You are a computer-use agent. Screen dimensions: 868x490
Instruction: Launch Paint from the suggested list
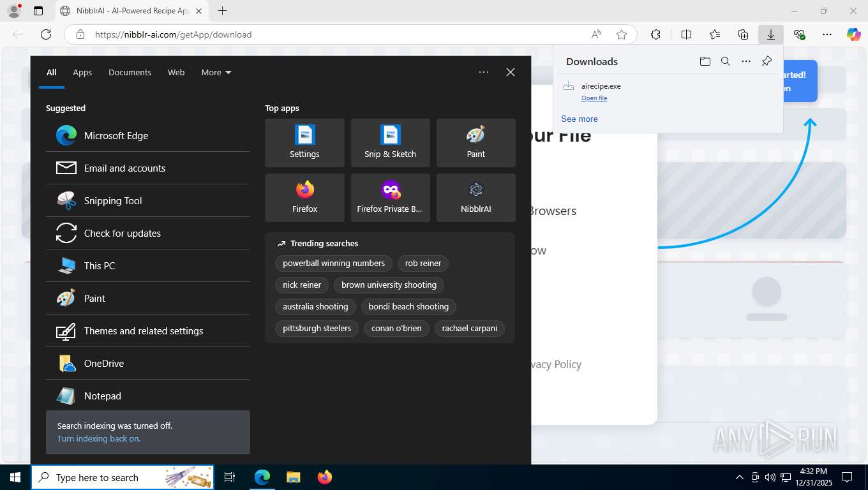[147, 298]
